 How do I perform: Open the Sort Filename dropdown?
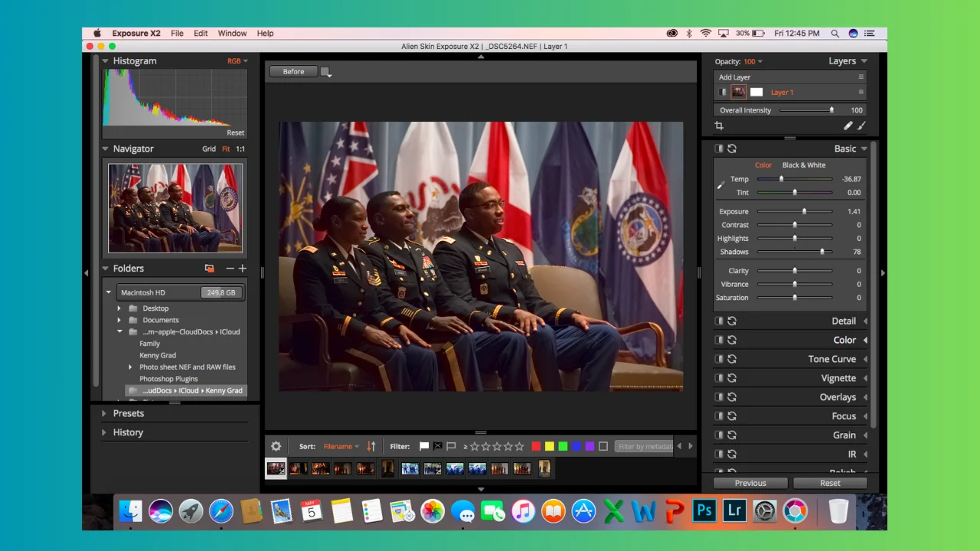pyautogui.click(x=341, y=446)
